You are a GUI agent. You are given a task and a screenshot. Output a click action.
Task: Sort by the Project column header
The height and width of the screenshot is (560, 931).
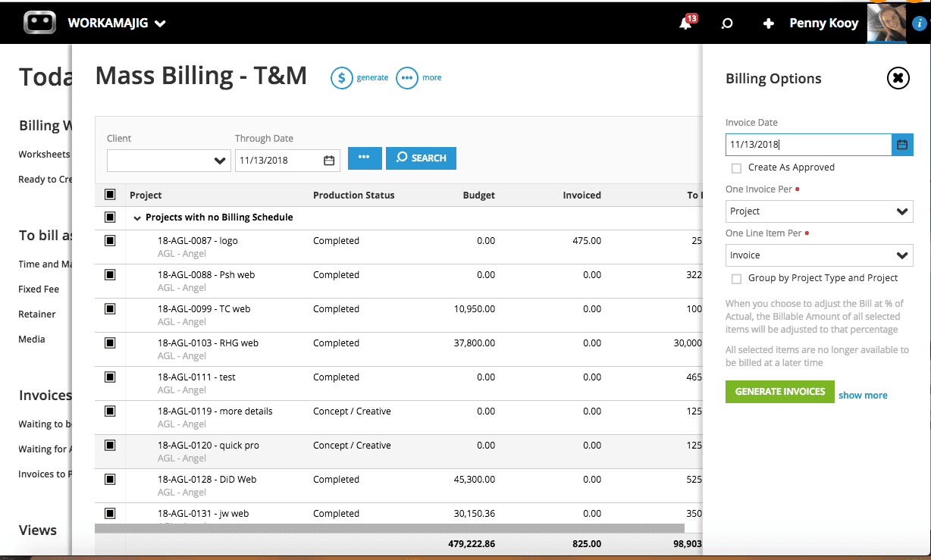click(146, 196)
